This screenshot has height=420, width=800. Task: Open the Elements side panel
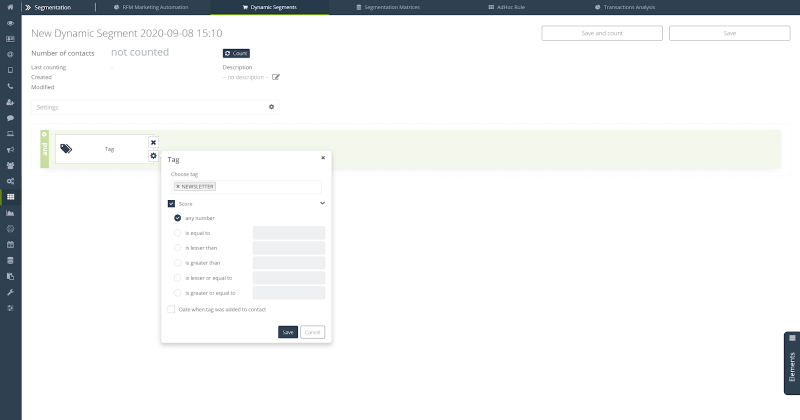click(792, 363)
